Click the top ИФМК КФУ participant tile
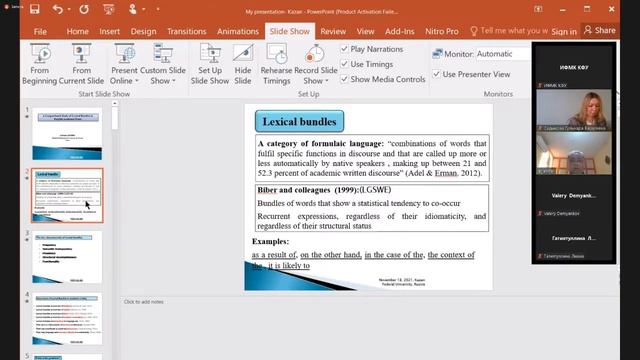Image resolution: width=640 pixels, height=360 pixels. click(x=574, y=67)
